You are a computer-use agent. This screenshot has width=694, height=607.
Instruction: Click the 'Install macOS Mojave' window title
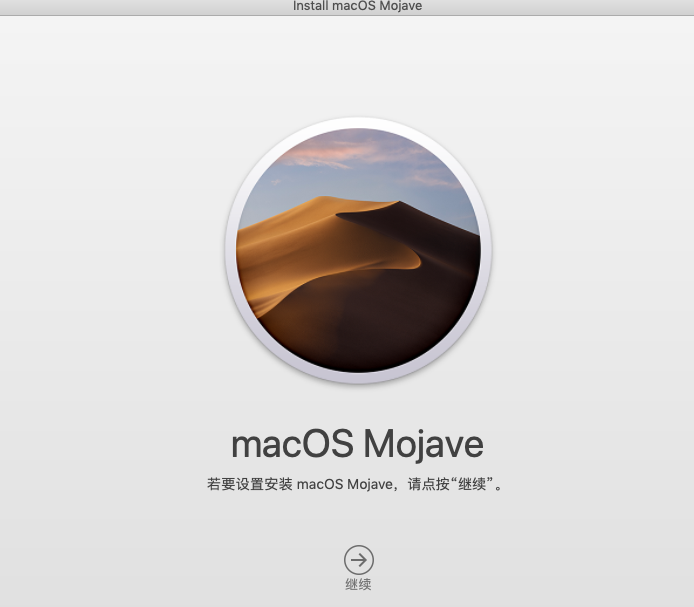pos(357,6)
